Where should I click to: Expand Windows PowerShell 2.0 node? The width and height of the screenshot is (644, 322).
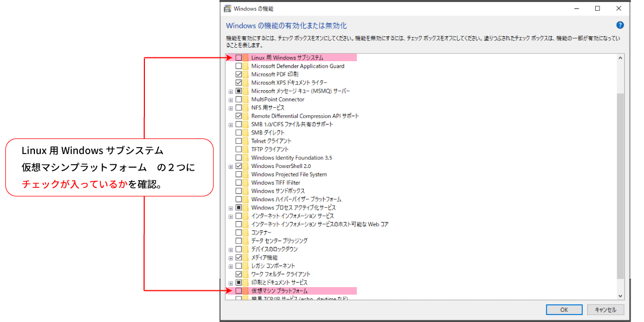(231, 166)
